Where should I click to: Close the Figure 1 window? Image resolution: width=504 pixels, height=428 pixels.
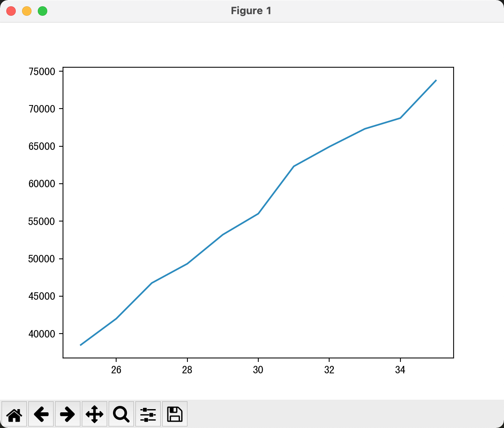click(11, 11)
